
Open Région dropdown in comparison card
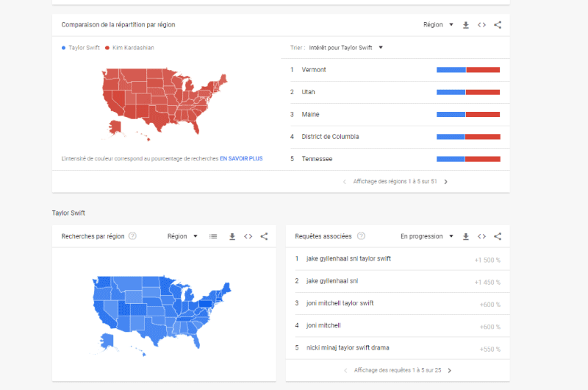438,25
